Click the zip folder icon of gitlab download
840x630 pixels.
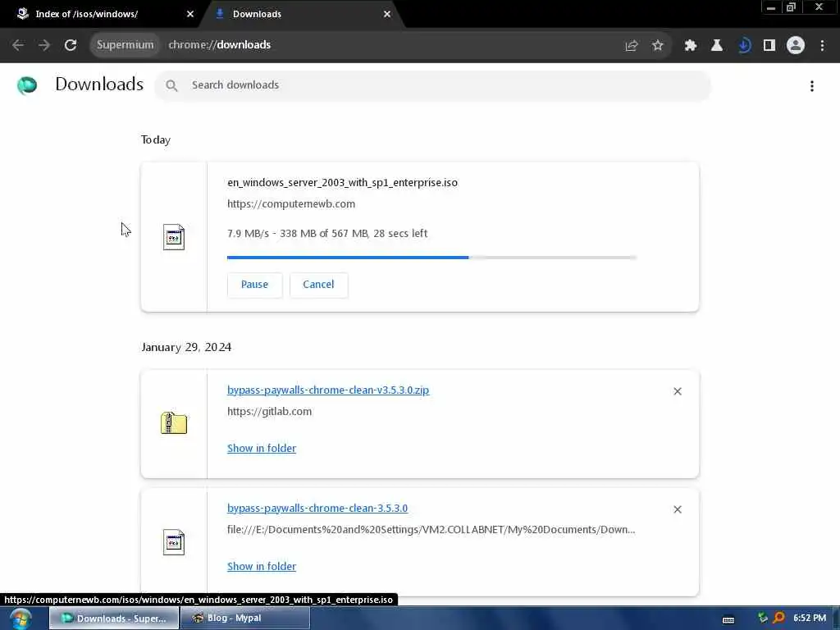click(174, 423)
